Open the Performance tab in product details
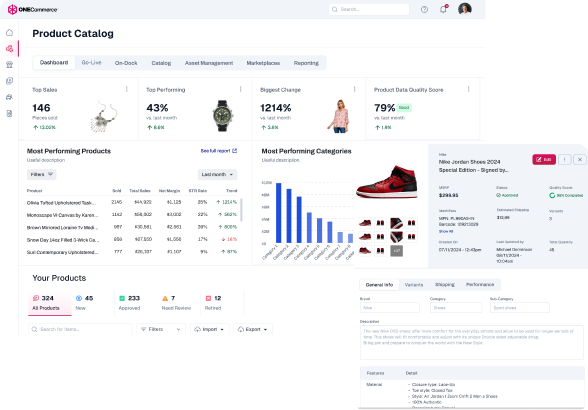Screen dimensions: 588x410 pos(480,285)
